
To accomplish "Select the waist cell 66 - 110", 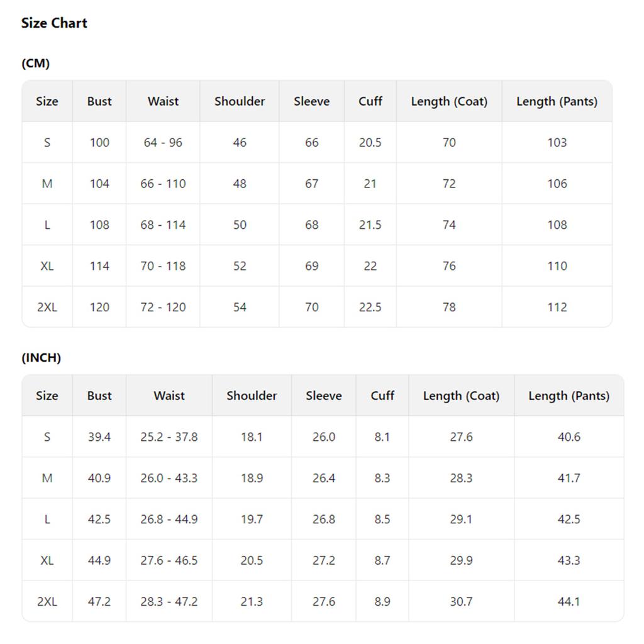I will click(163, 183).
